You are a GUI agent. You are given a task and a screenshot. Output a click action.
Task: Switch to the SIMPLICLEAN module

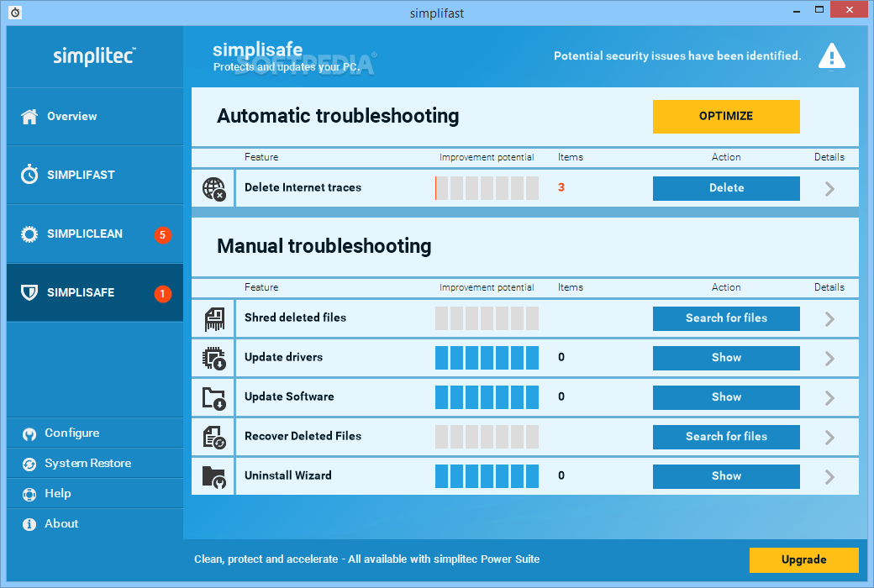(95, 234)
